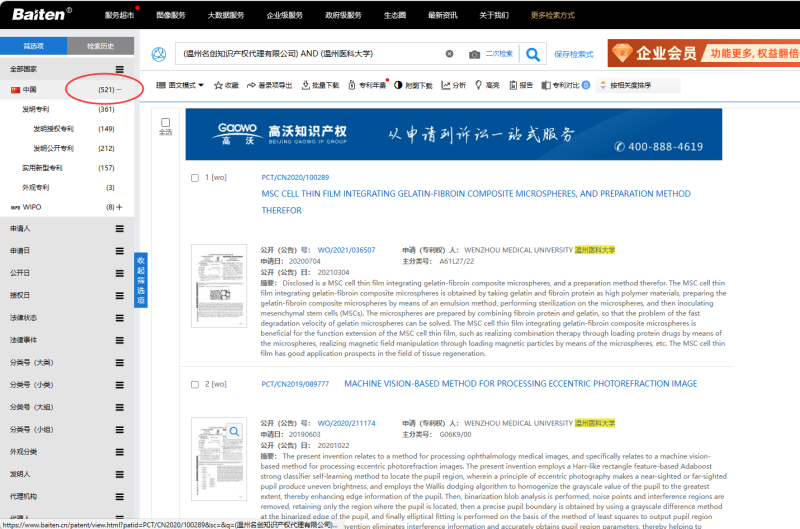Screen dimensions: 800x529
Task: Click 收藏 star icon in toolbar
Action: (218, 85)
